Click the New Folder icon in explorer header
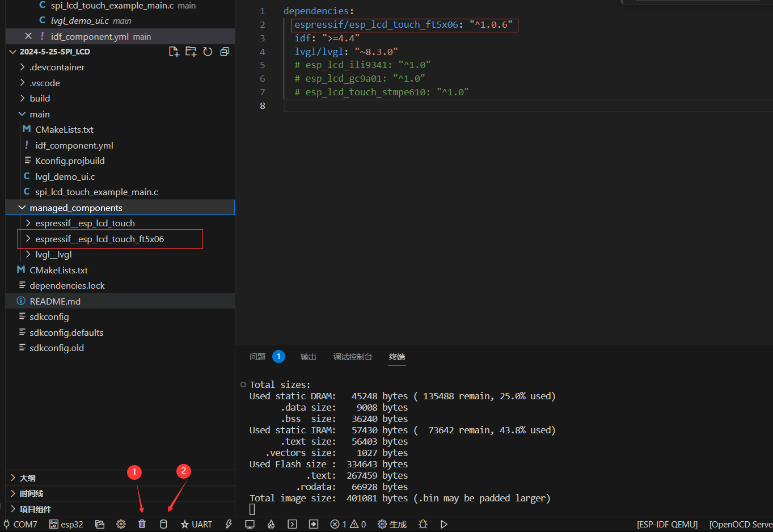Screen dimensions: 773x532 (x=191, y=52)
